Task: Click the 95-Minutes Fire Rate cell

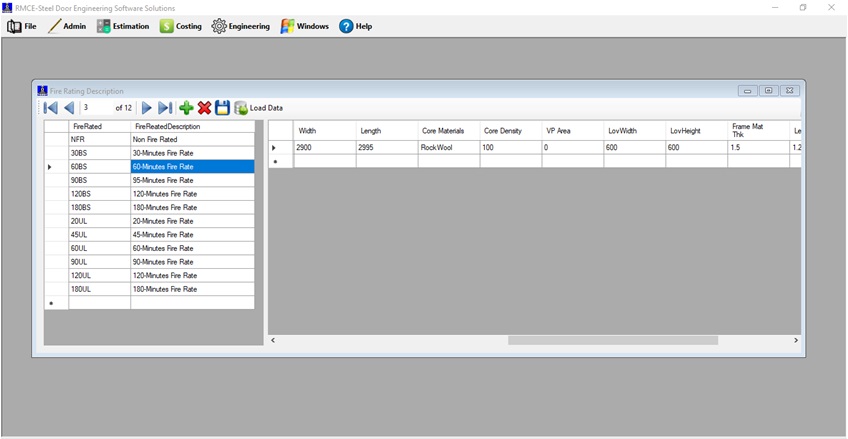Action: coord(192,180)
